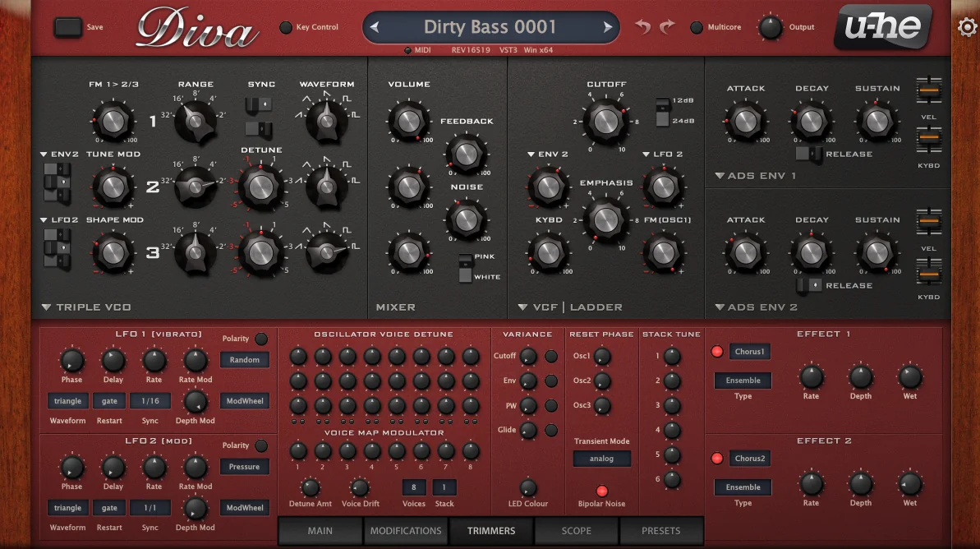The height and width of the screenshot is (549, 980).
Task: Click the u-he logo
Action: pyautogui.click(x=882, y=27)
